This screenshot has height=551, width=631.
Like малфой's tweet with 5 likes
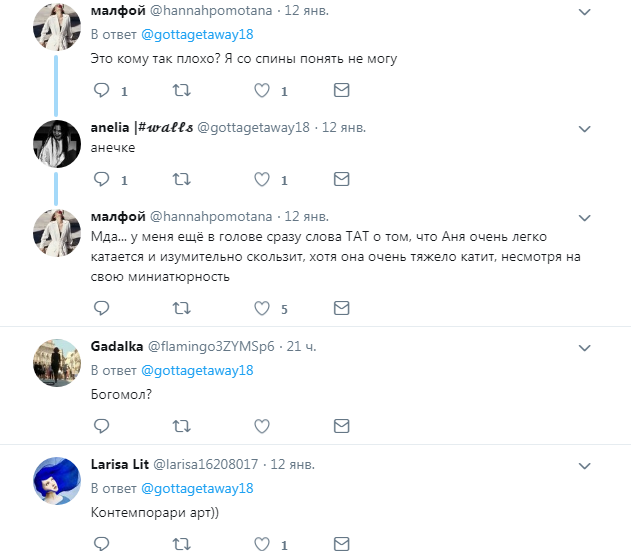[x=262, y=307]
